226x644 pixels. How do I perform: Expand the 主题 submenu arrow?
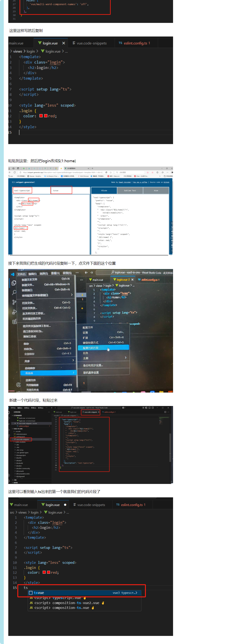[126, 357]
